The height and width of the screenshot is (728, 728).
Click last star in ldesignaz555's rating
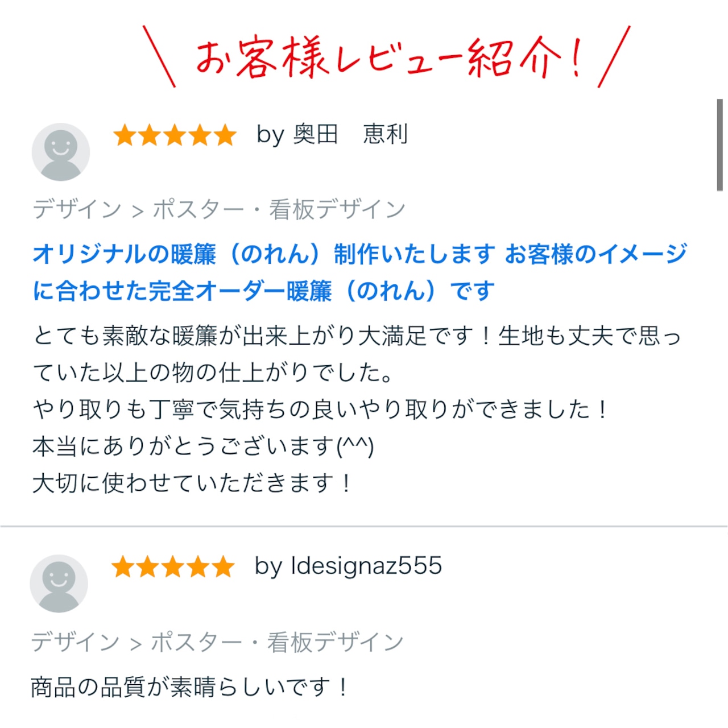[223, 567]
